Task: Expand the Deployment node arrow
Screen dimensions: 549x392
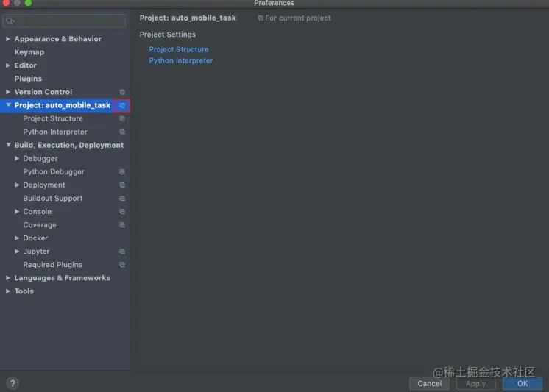Action: [17, 185]
